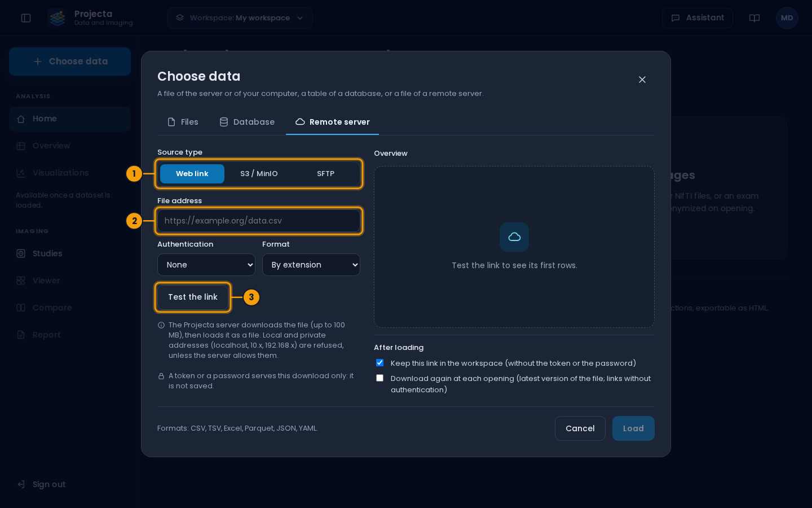
Task: Click the Test the link button
Action: tap(193, 297)
